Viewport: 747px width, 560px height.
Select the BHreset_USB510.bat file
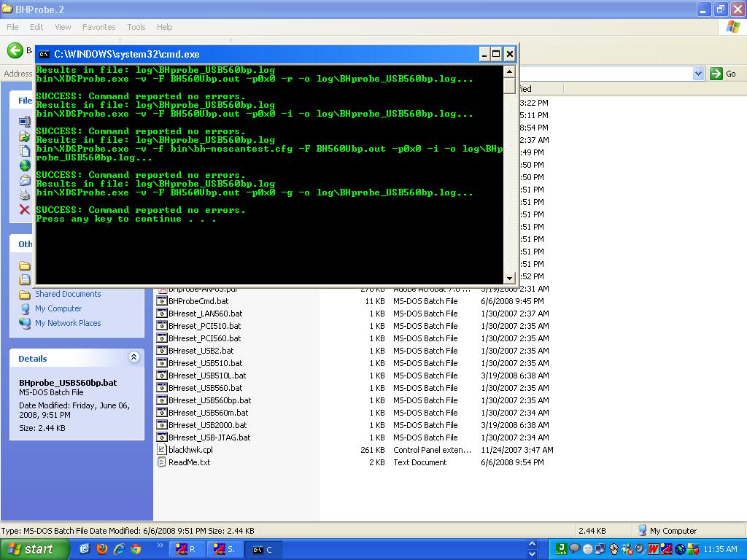[205, 363]
